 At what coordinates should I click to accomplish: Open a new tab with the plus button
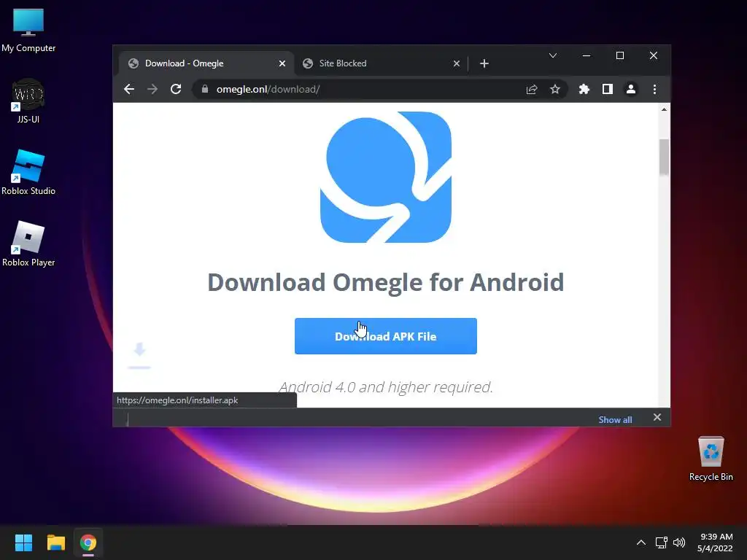[x=484, y=63]
